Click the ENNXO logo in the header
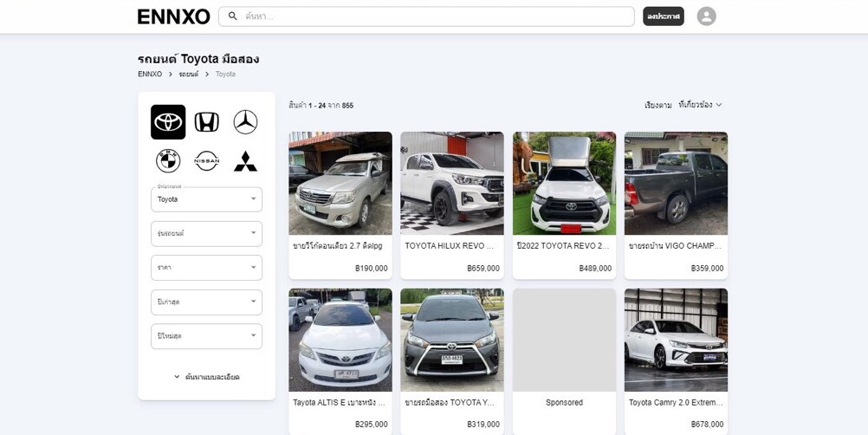 [x=173, y=16]
